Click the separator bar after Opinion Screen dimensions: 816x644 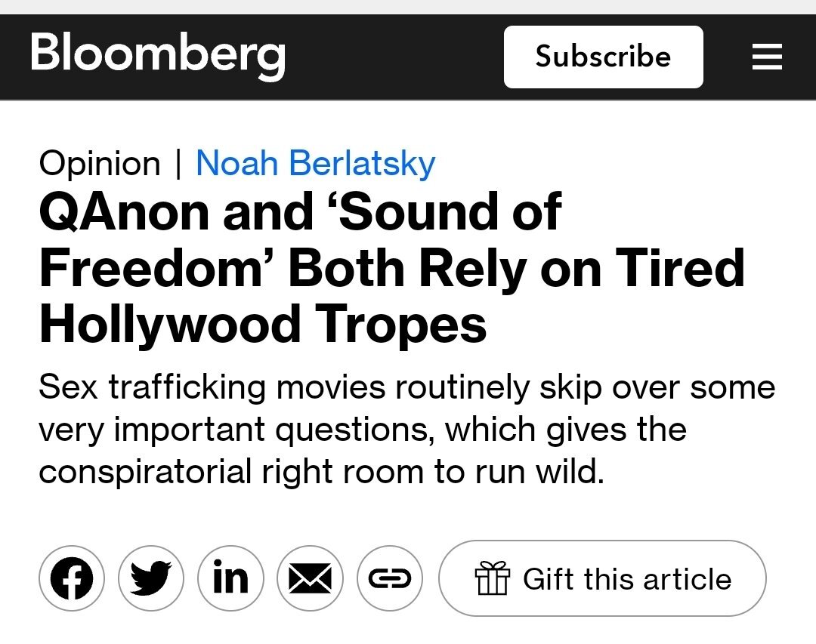178,163
